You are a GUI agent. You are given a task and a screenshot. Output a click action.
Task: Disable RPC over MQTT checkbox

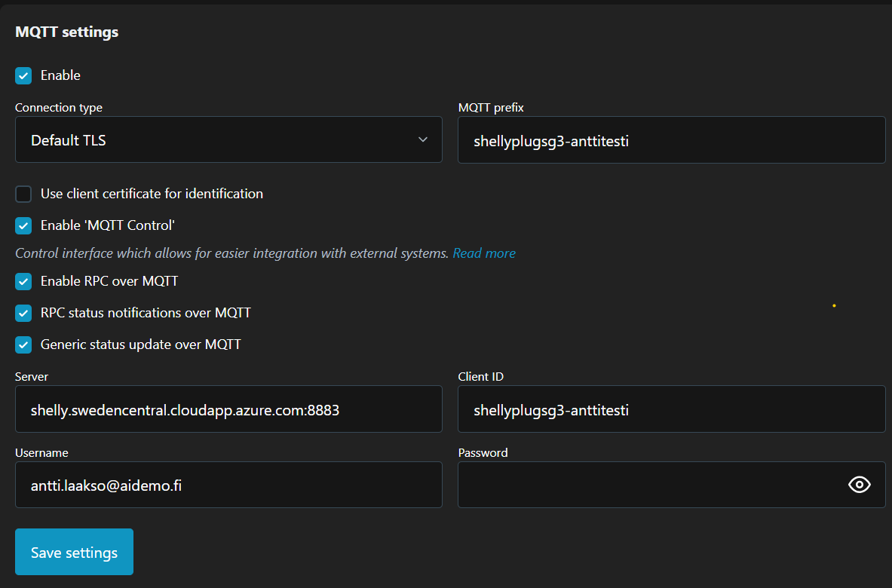(23, 281)
